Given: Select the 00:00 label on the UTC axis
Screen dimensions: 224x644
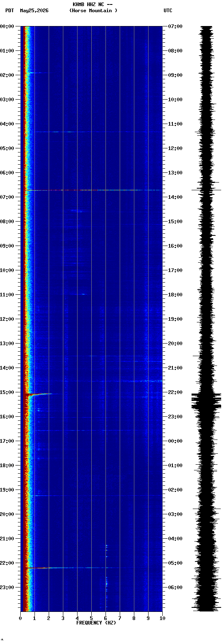Looking at the screenshot, I should point(175,441).
